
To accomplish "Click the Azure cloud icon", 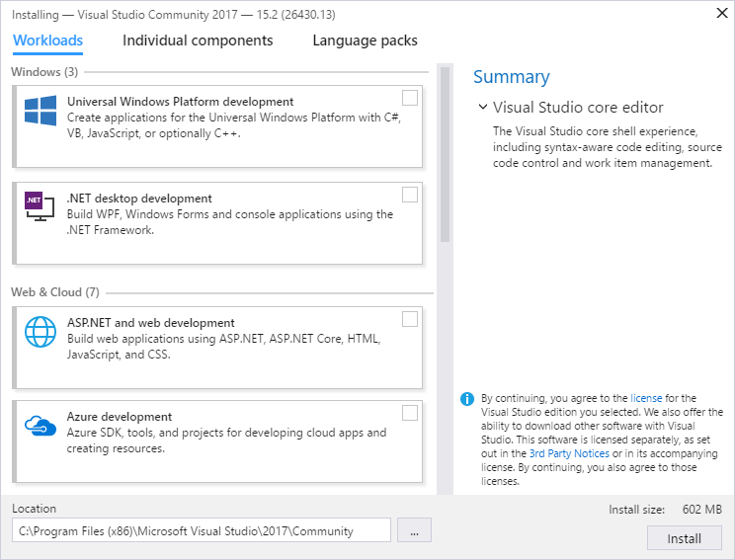I will coord(41,426).
